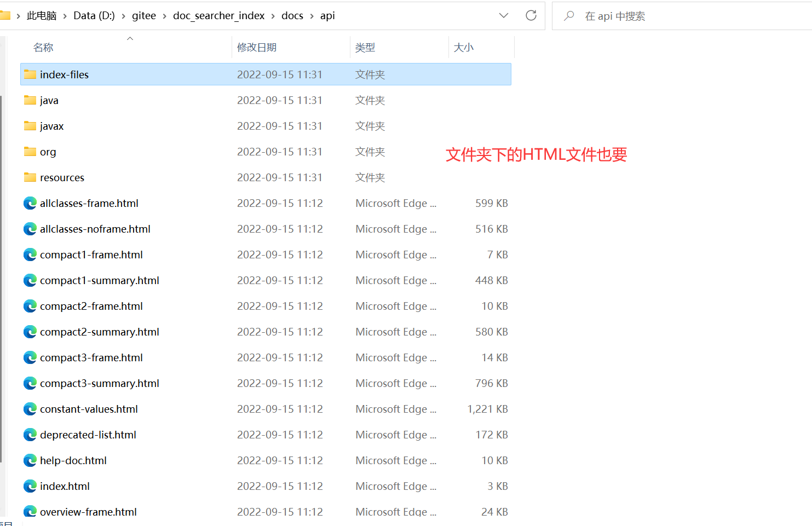Sort by 大小 column header

[464, 48]
